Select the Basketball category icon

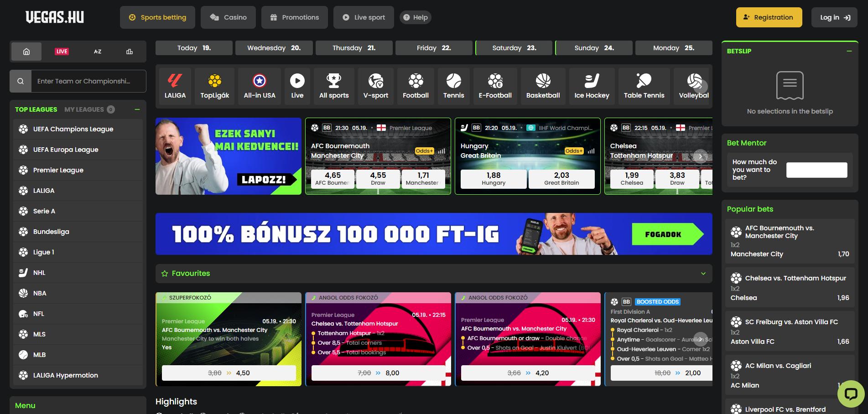[x=543, y=87]
